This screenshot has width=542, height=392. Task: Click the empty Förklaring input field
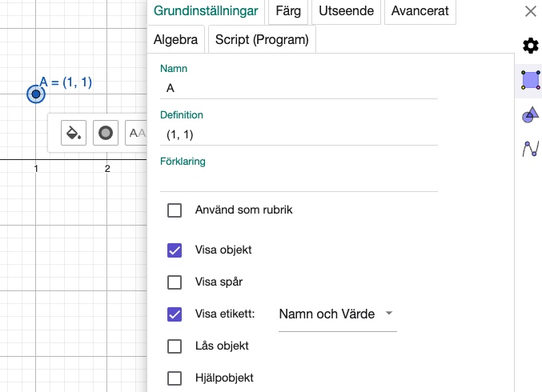pyautogui.click(x=299, y=181)
